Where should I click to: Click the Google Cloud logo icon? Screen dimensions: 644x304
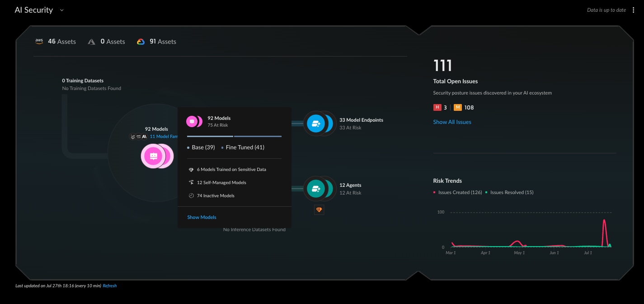tap(141, 42)
